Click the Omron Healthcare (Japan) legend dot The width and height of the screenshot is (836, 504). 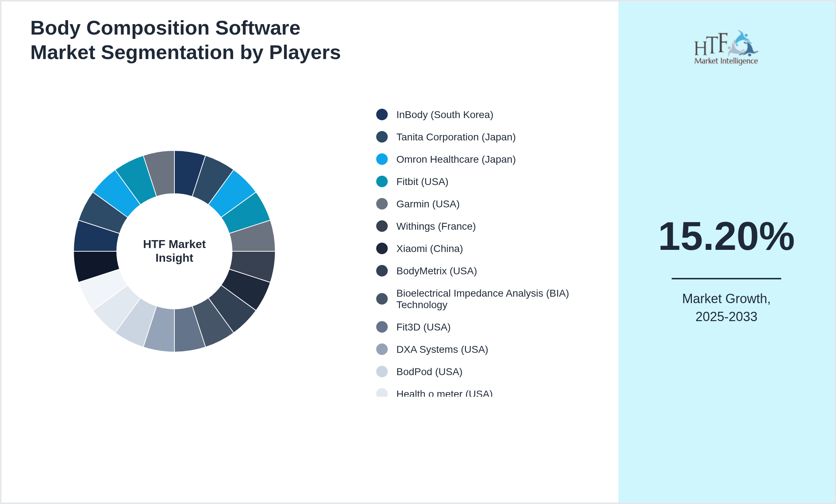click(x=382, y=159)
